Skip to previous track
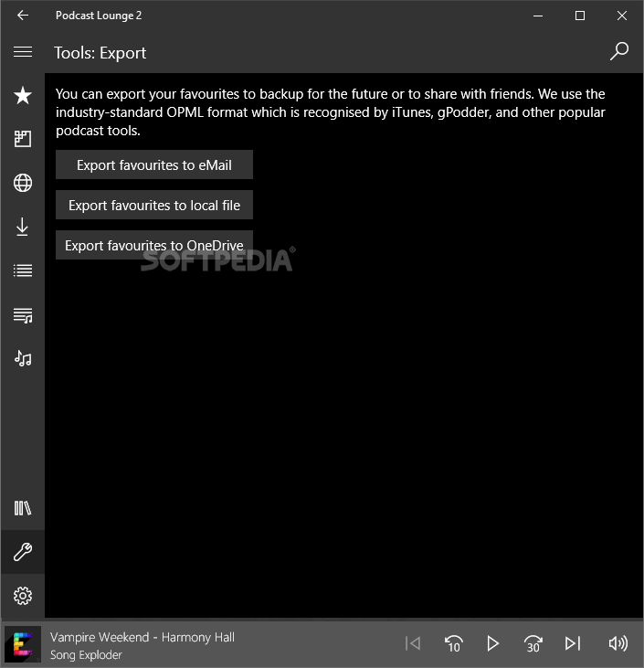 pos(413,643)
